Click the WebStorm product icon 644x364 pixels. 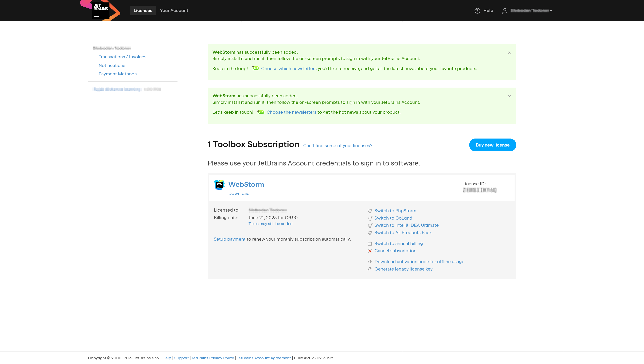click(x=219, y=185)
